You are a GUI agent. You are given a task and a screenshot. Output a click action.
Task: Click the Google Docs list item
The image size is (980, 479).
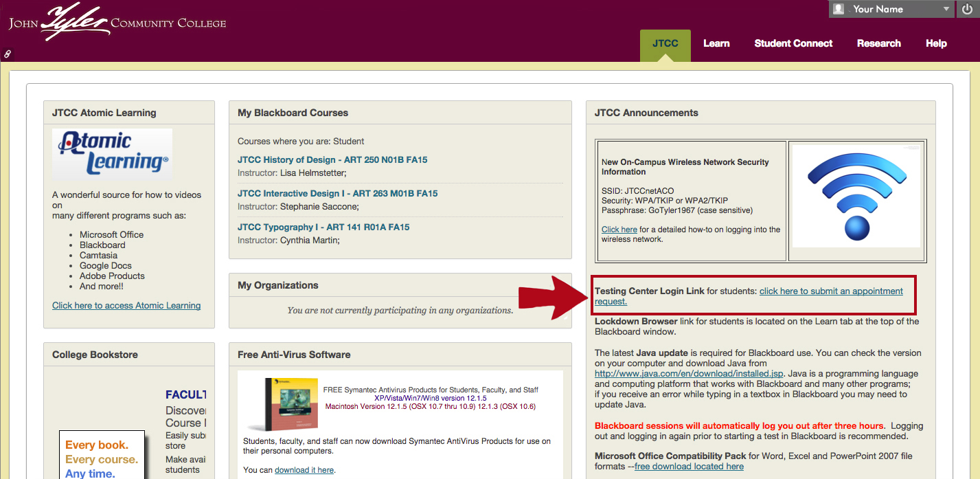pyautogui.click(x=106, y=266)
